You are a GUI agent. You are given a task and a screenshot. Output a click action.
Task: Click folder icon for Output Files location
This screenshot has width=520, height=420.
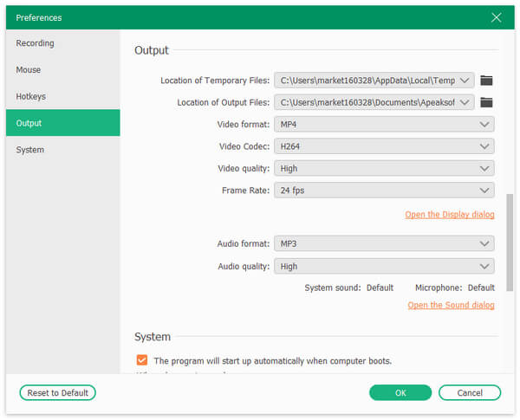coord(486,103)
